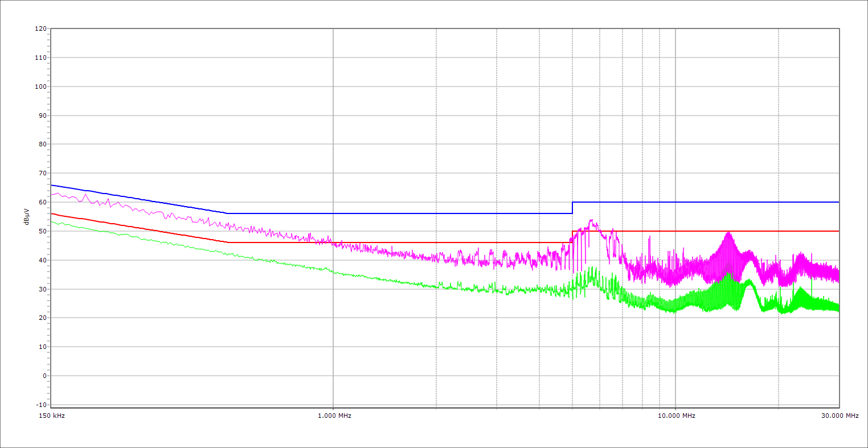Select green trace hump peak near 14 MHz
Screen dimensions: 868x448
(x=728, y=274)
